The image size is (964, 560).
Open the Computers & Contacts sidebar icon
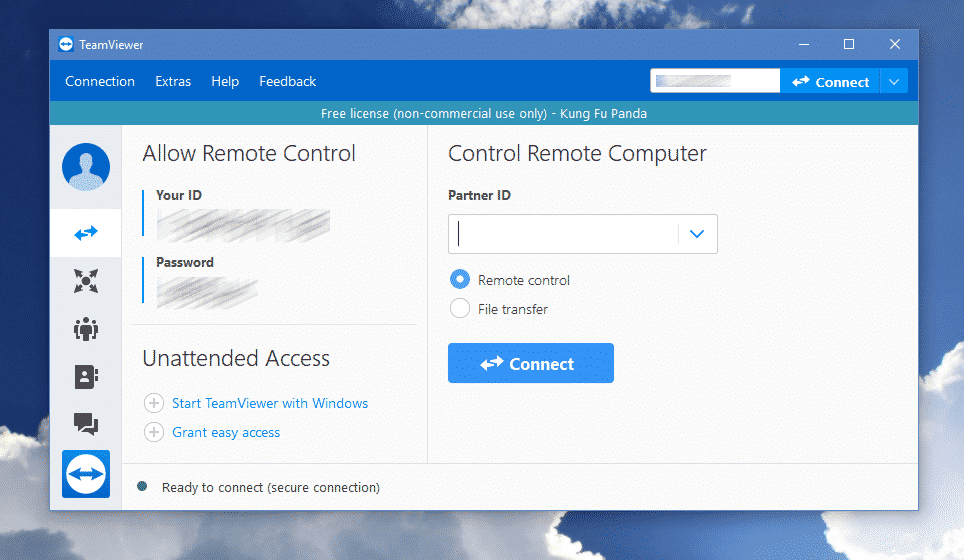pyautogui.click(x=86, y=377)
